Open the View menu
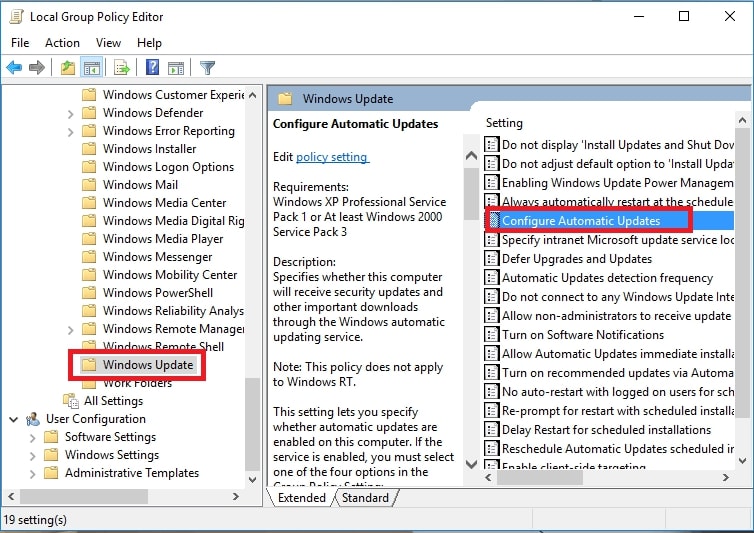The height and width of the screenshot is (533, 754). [x=108, y=43]
